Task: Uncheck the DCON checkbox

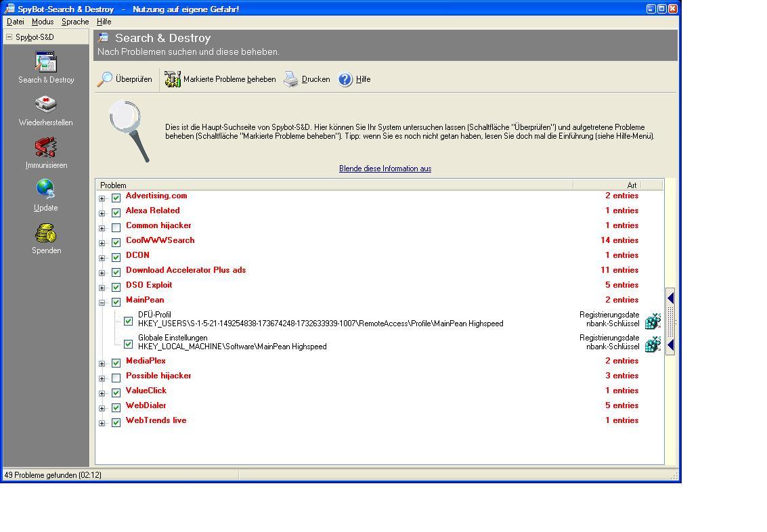Action: (116, 257)
